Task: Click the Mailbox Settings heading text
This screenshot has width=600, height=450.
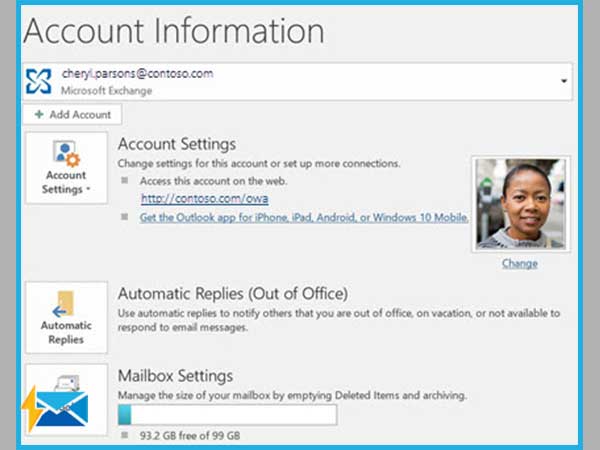Action: point(175,376)
